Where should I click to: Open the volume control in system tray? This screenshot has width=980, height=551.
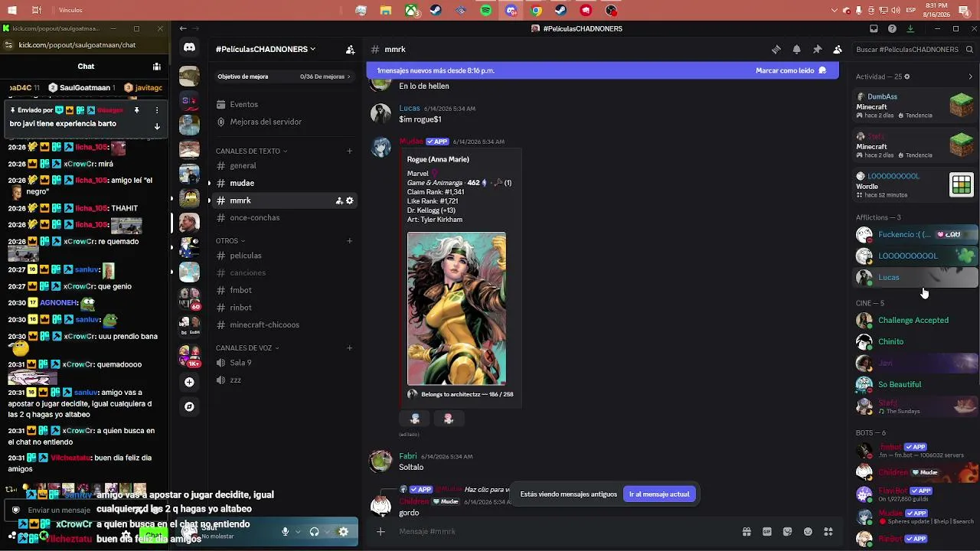click(x=895, y=11)
